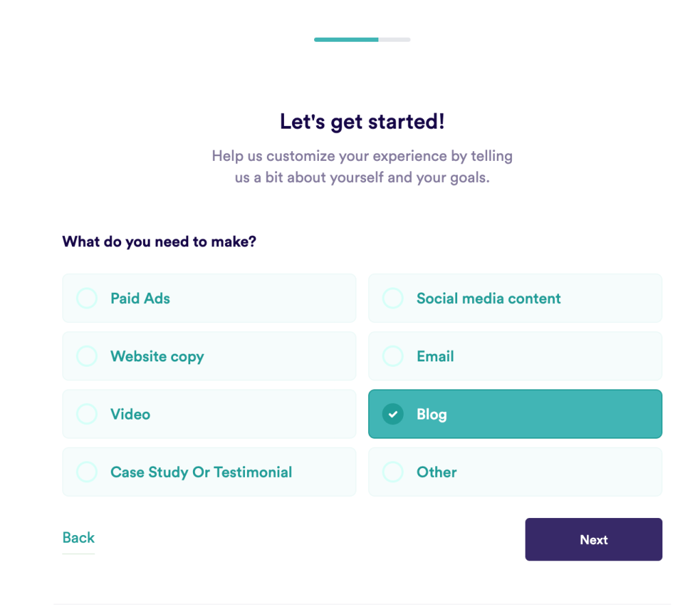
Task: Select the Email radio circle
Action: coord(393,357)
